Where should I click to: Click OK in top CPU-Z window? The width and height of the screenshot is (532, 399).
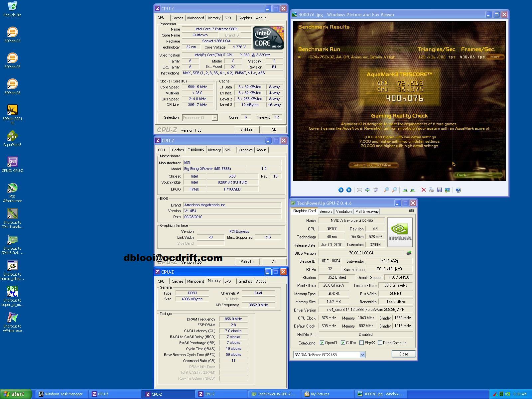pos(274,130)
